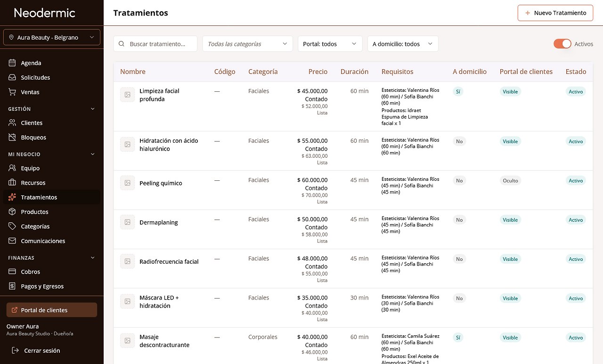603x364 pixels.
Task: Sort by the Precio column header
Action: click(318, 72)
